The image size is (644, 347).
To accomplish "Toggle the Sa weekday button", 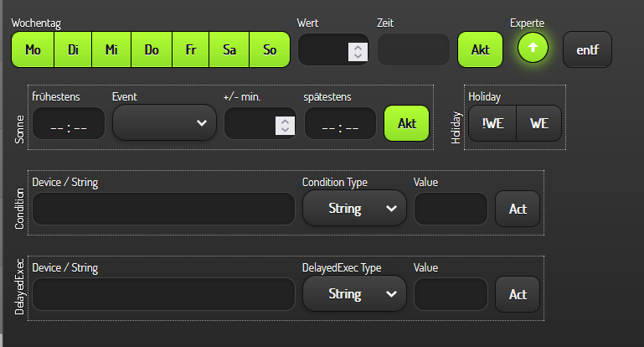I will [229, 49].
